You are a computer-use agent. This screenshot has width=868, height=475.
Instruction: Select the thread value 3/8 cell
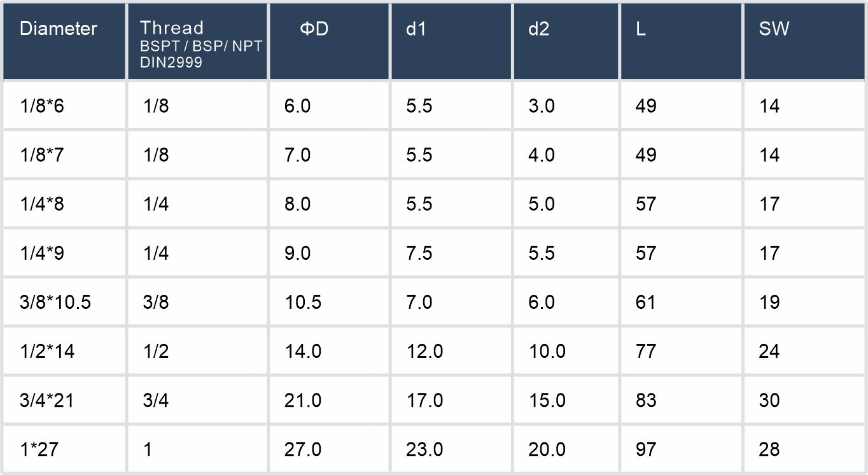click(x=156, y=302)
